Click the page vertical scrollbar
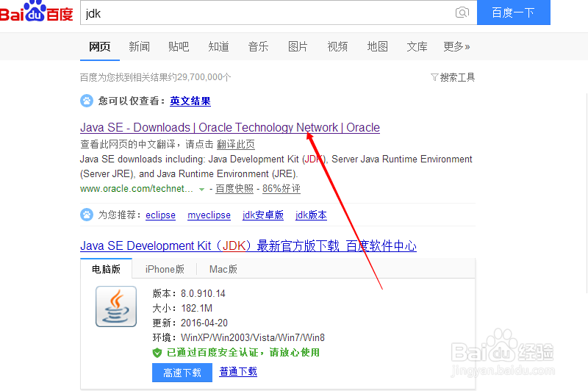588x391 pixels. [586, 195]
